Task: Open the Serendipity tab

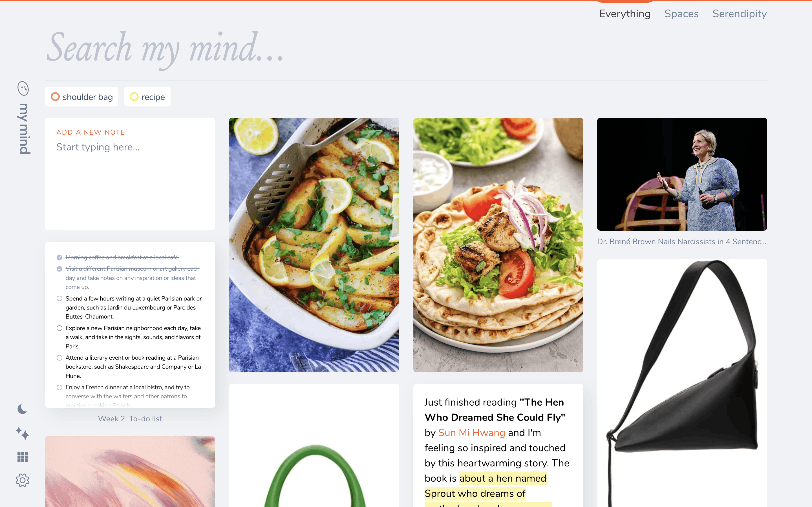Action: pyautogui.click(x=740, y=14)
